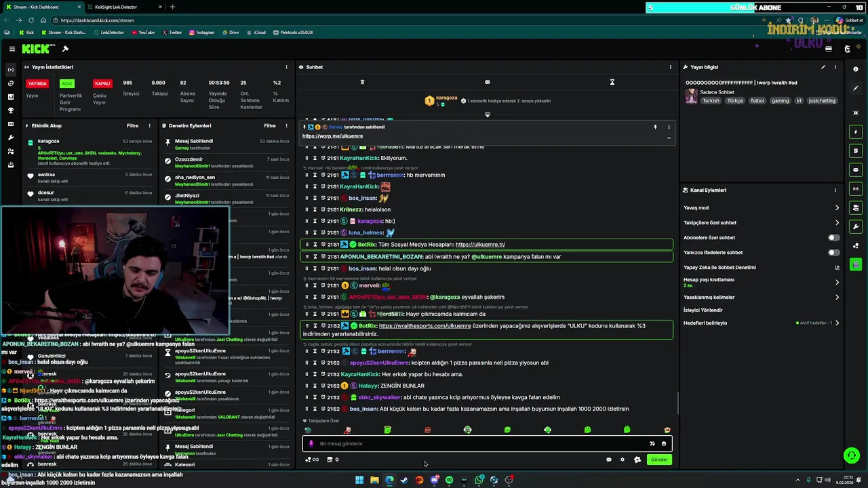
Task: Open Spotify from the taskbar
Action: click(449, 480)
